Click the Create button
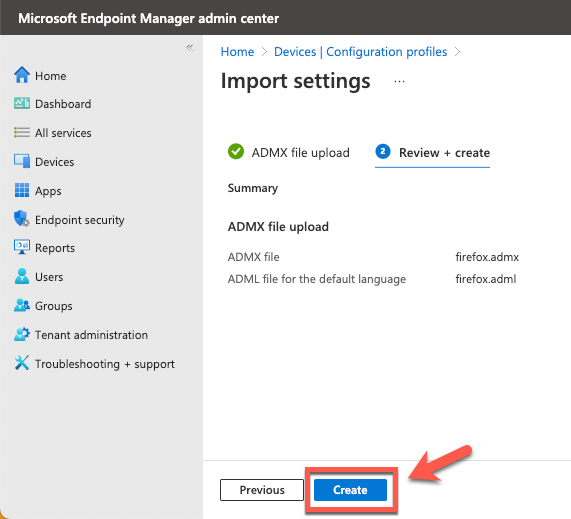Screen dimensions: 571x519 pyautogui.click(x=350, y=490)
